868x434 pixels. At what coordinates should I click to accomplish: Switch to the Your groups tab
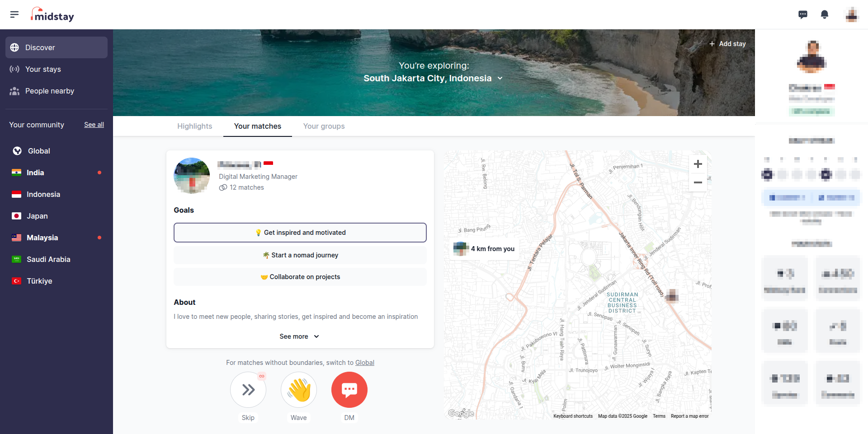(324, 126)
